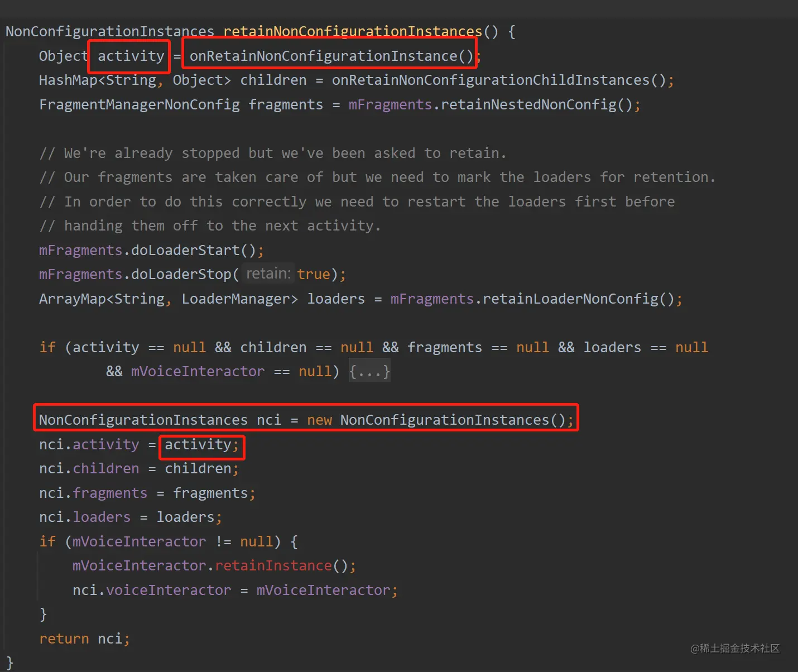The width and height of the screenshot is (798, 672).
Task: Click the nci.fragments field assignment
Action: [x=93, y=493]
